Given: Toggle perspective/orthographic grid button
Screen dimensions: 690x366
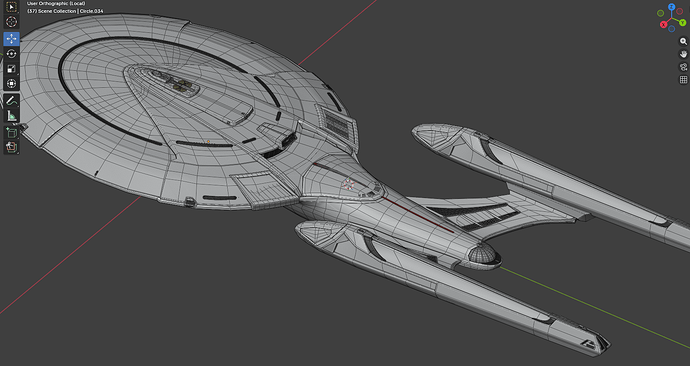Looking at the screenshot, I should [x=683, y=80].
